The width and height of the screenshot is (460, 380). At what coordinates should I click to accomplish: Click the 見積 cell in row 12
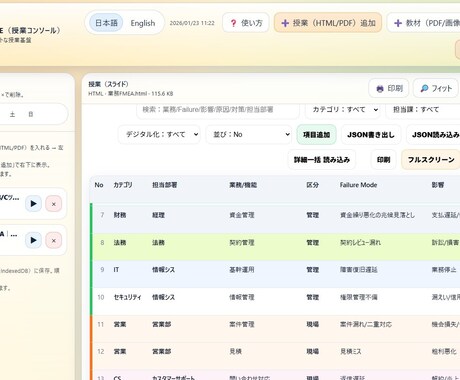click(x=236, y=351)
